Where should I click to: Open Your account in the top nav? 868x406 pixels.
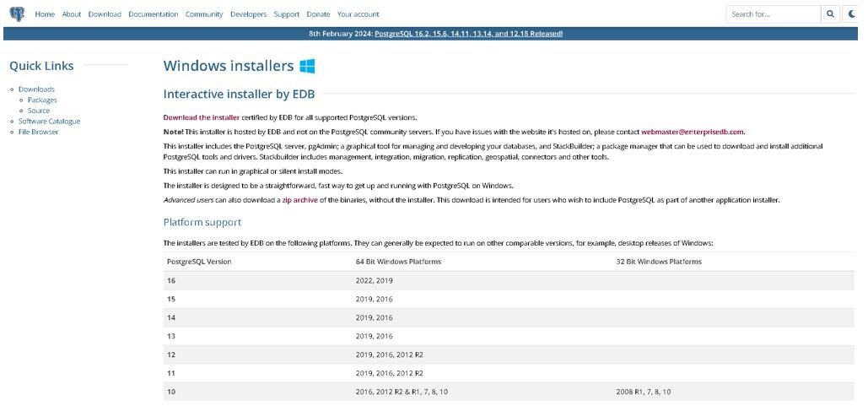pyautogui.click(x=359, y=14)
